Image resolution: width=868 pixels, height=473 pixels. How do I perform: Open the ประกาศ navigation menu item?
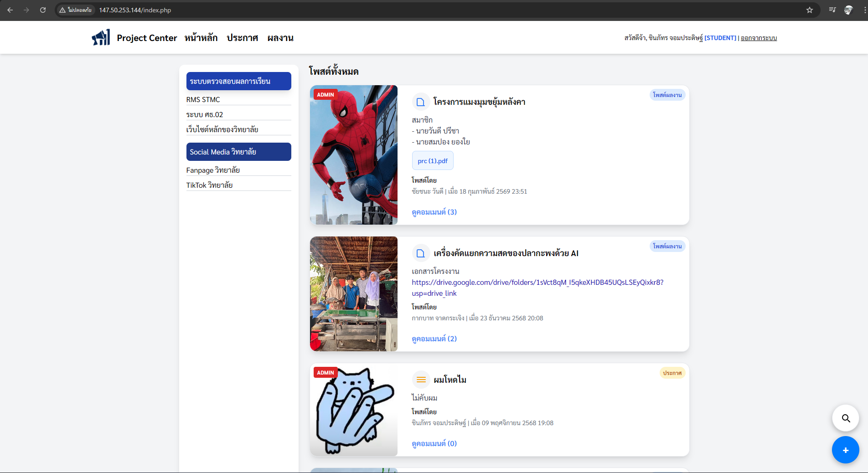[x=243, y=38]
